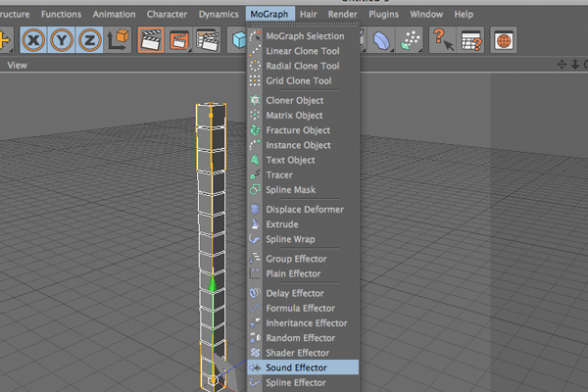Viewport: 588px width, 392px height.
Task: Create a Matrix Object
Action: [x=304, y=116]
